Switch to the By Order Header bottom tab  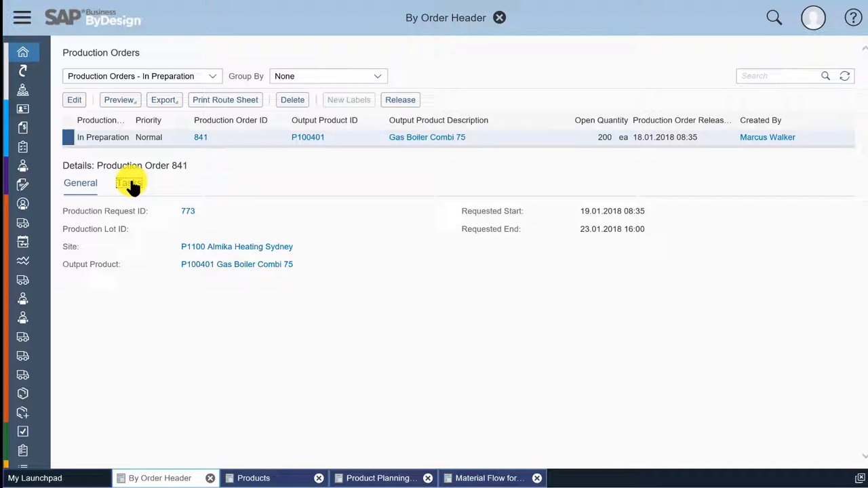160,478
